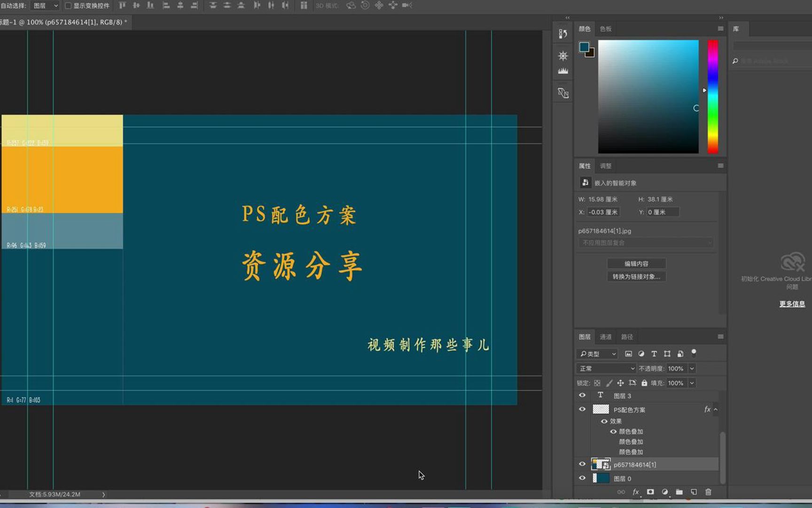Toggle visibility of first 颜色叠加 effect

613,431
